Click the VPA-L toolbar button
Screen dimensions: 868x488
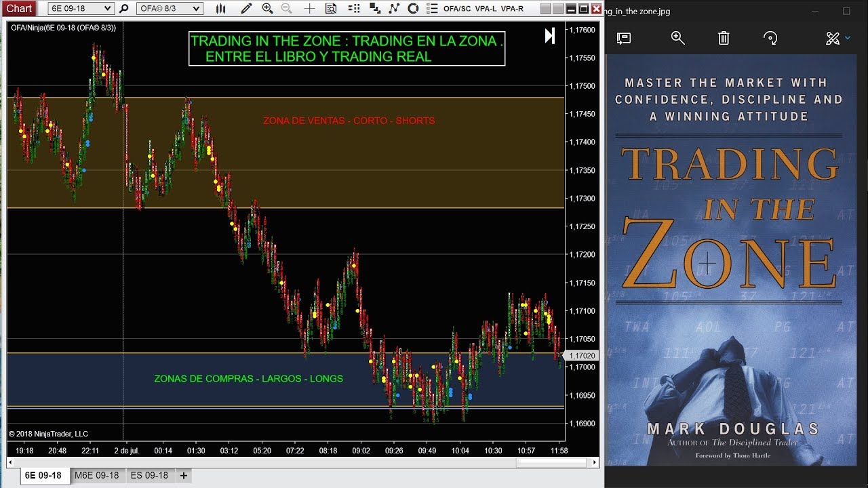point(486,9)
